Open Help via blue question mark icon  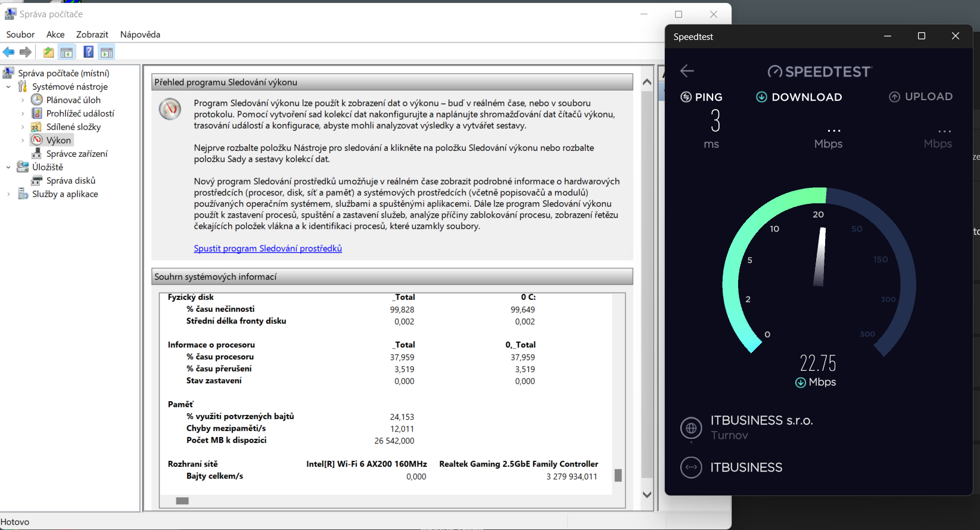88,52
